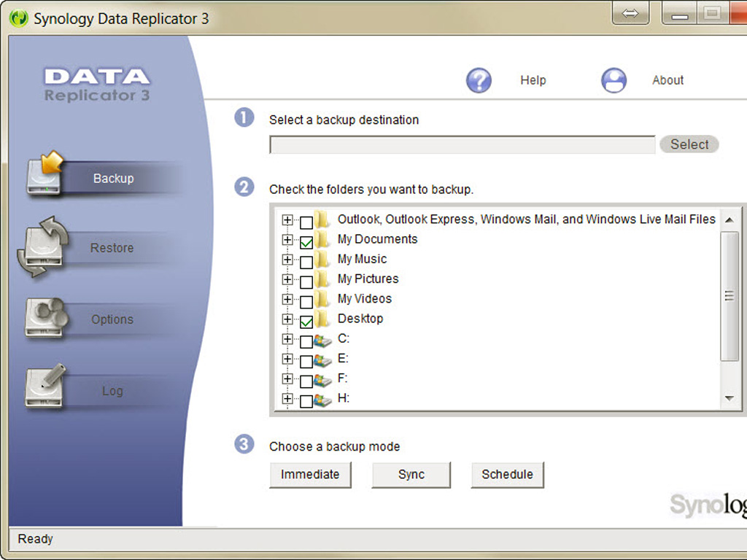The height and width of the screenshot is (560, 747).
Task: Expand the C: drive tree node
Action: 287,339
